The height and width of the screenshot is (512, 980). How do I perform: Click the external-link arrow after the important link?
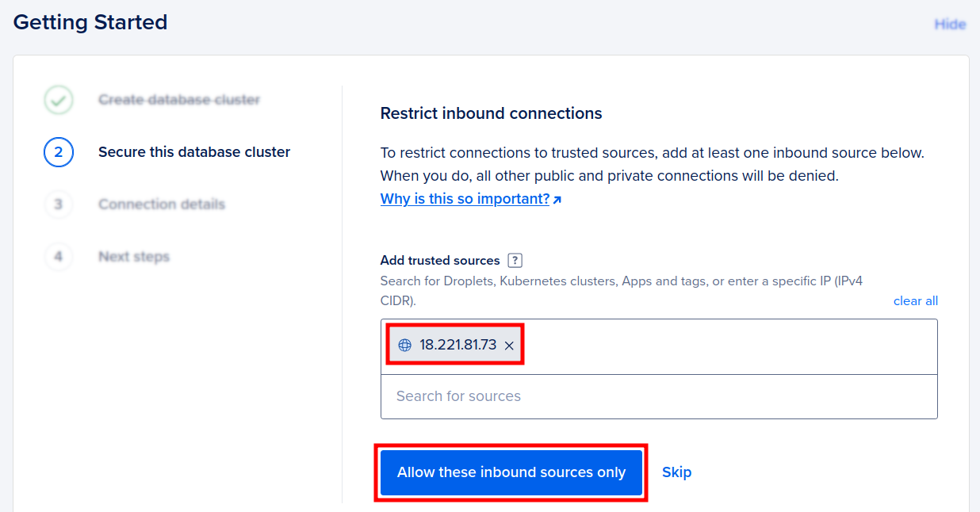point(557,200)
